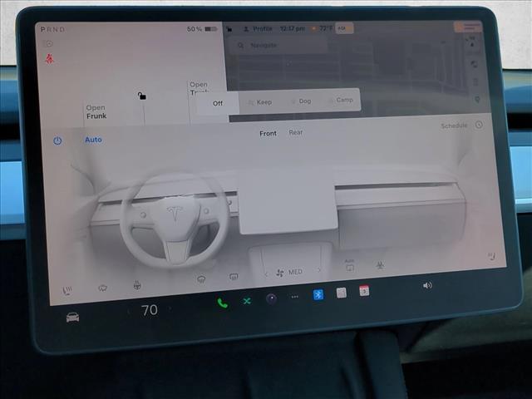Screen dimensions: 532x399
Task: Open the dashcam camera app icon
Action: [271, 298]
